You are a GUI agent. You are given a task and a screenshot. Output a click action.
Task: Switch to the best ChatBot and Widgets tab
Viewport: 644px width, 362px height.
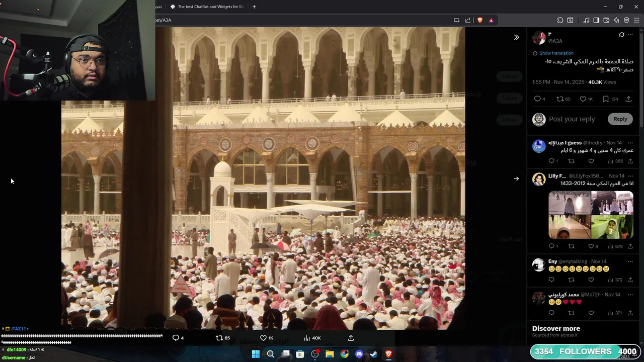[x=206, y=7]
